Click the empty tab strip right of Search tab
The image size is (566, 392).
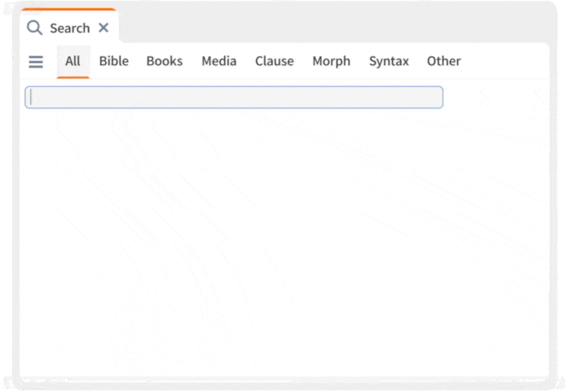tap(333, 27)
